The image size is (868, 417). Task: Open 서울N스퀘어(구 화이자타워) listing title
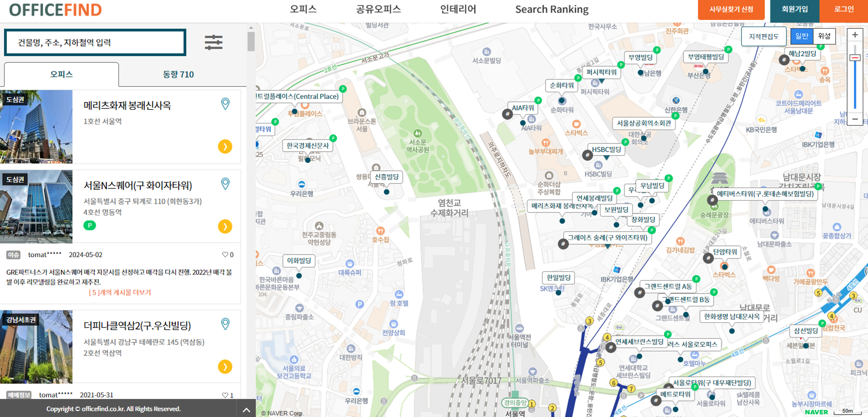click(138, 185)
